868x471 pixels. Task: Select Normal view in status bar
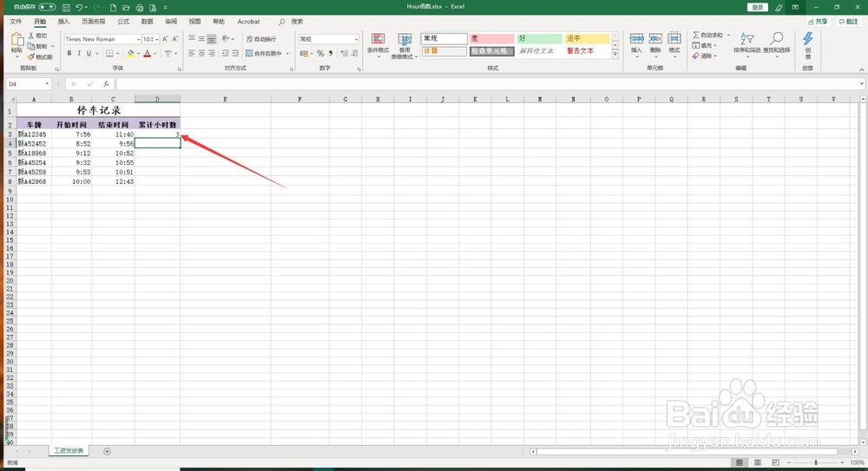pos(740,462)
